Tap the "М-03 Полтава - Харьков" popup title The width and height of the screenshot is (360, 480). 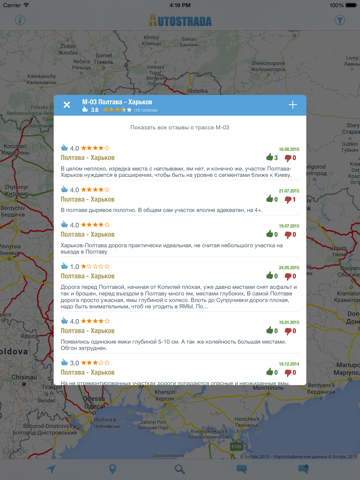(117, 102)
